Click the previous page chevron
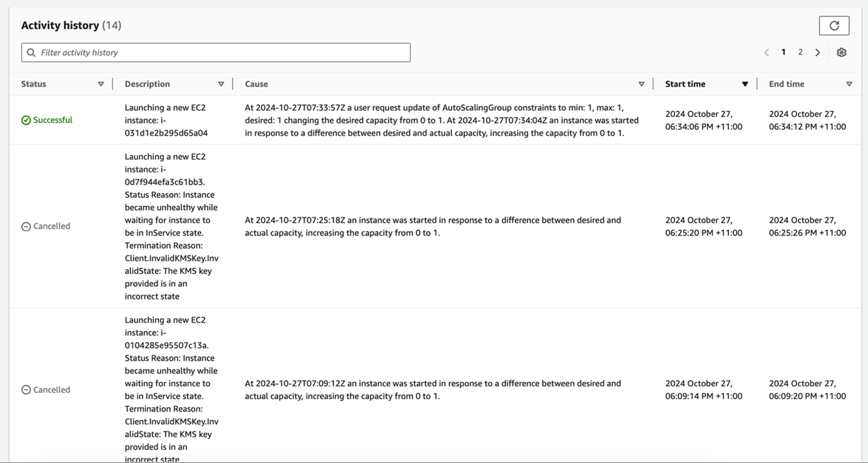The image size is (868, 463). pyautogui.click(x=766, y=52)
